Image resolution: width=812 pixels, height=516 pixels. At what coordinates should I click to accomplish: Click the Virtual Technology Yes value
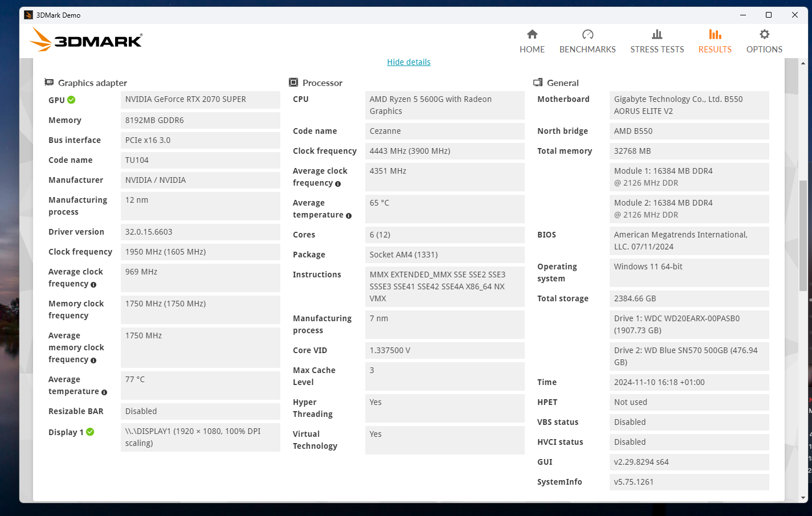coord(445,440)
